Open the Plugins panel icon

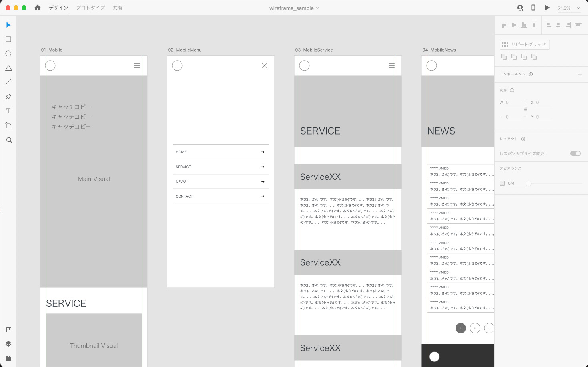(8, 358)
